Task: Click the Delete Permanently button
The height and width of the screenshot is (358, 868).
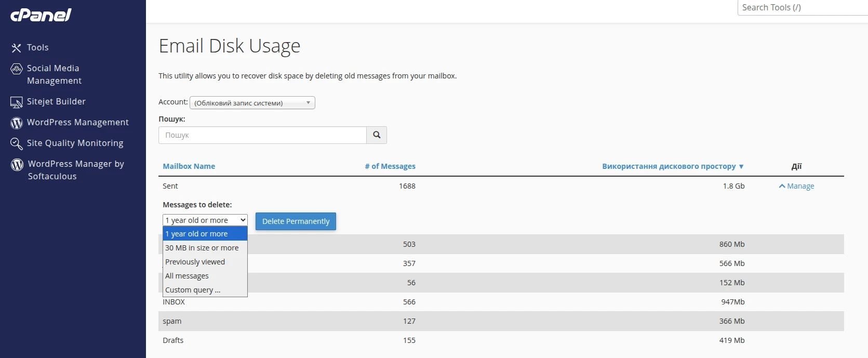Action: point(296,221)
